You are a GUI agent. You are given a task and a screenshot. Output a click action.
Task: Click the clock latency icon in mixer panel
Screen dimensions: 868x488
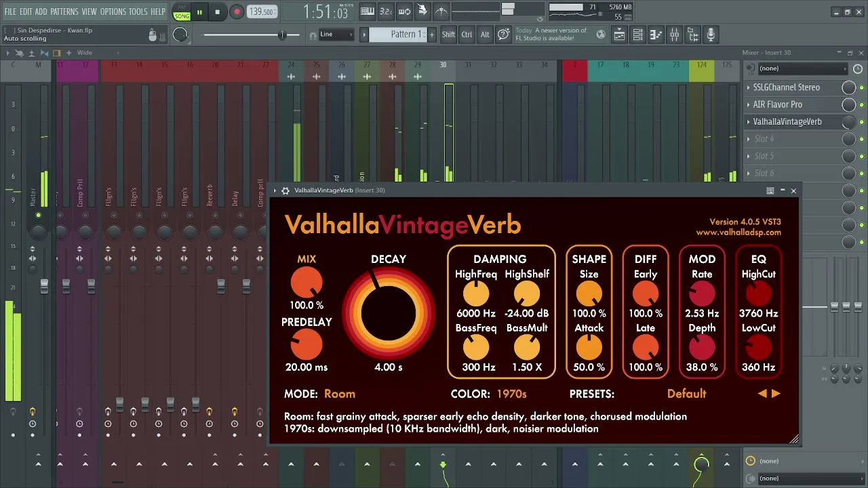click(858, 68)
